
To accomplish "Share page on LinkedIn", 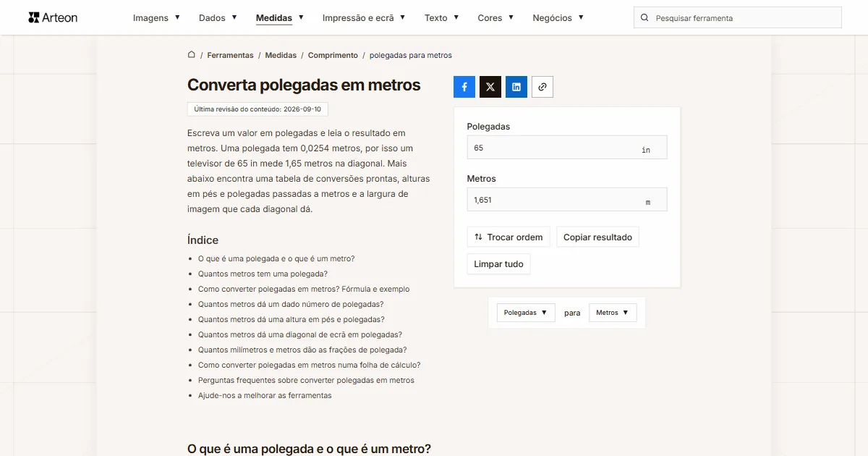I will pyautogui.click(x=516, y=87).
